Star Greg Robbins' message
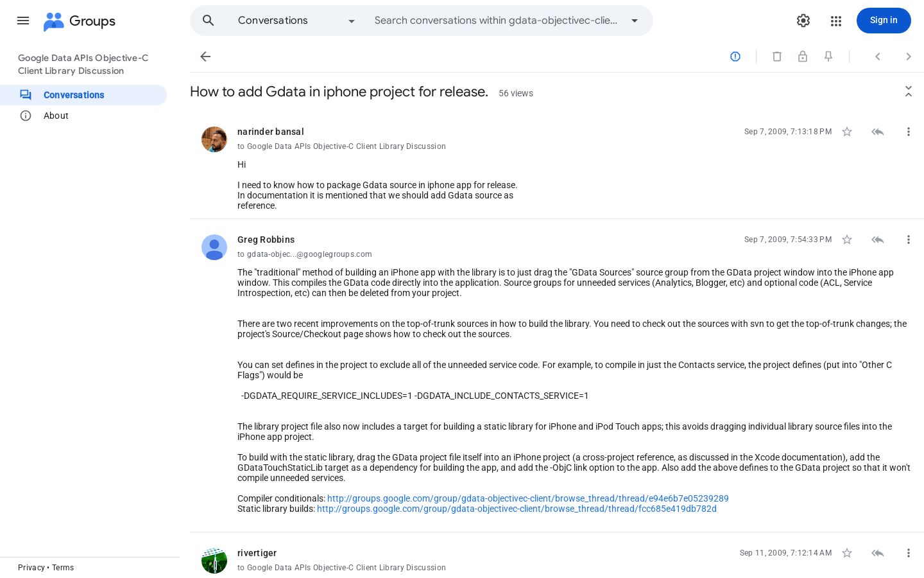The height and width of the screenshot is (578, 924). 847,240
